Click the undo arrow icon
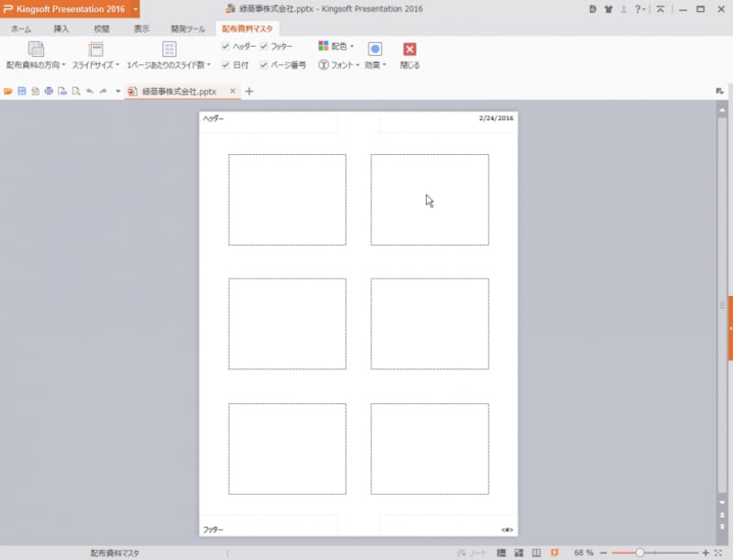 pyautogui.click(x=90, y=92)
